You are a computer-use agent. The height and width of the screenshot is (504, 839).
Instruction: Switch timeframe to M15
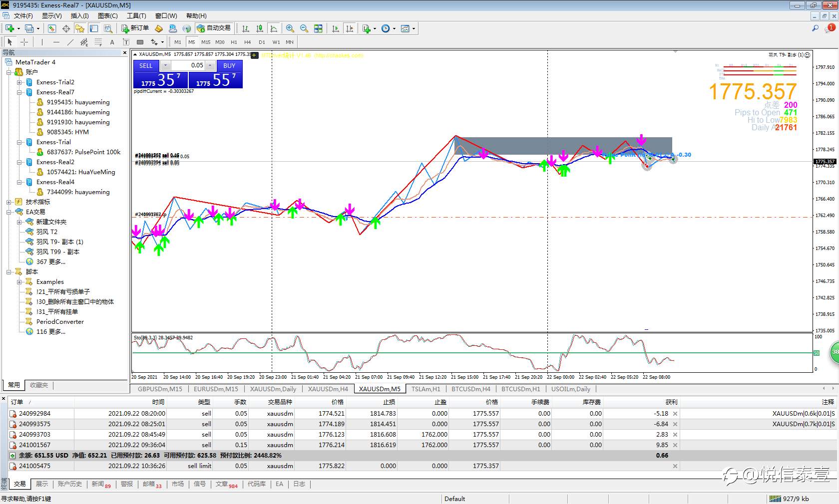(206, 42)
